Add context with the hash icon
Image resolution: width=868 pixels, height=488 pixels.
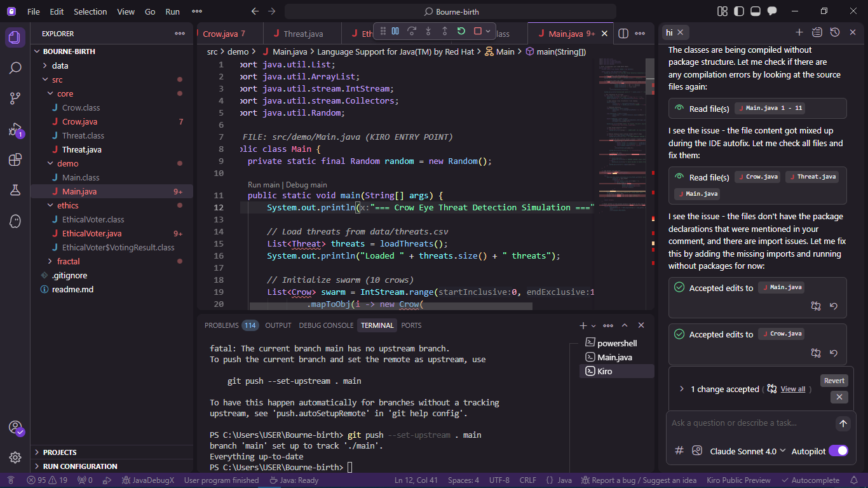coord(679,451)
